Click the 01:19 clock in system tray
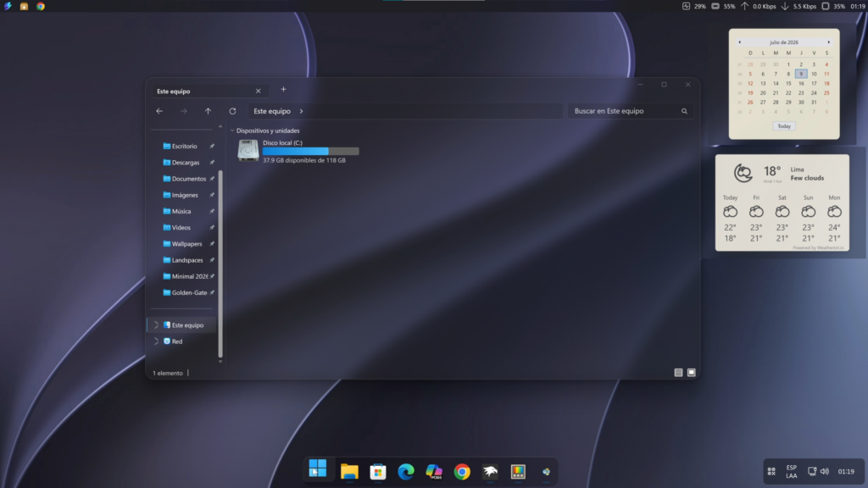 pos(846,471)
